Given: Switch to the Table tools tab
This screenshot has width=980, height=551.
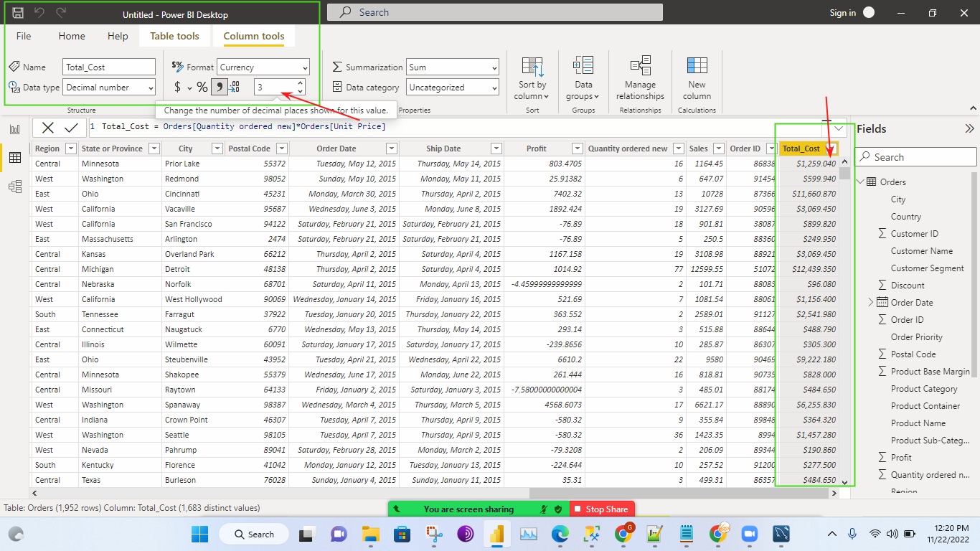Looking at the screenshot, I should coord(174,36).
